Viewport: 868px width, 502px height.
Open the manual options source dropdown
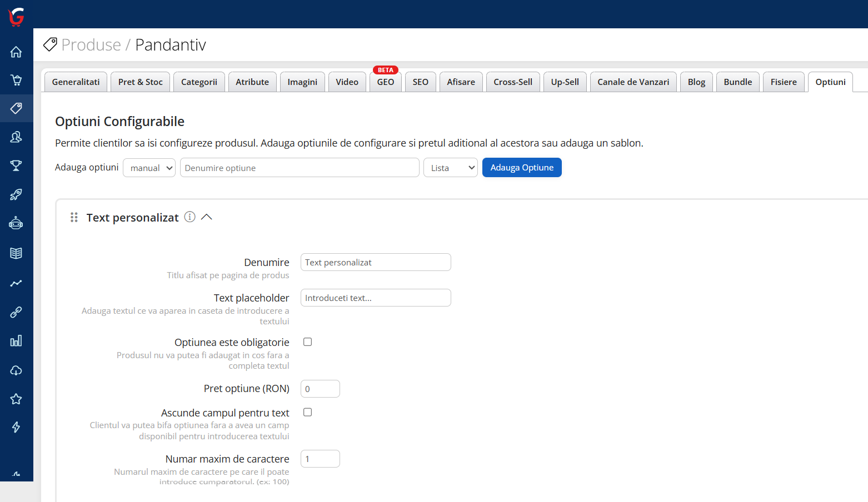pos(149,168)
